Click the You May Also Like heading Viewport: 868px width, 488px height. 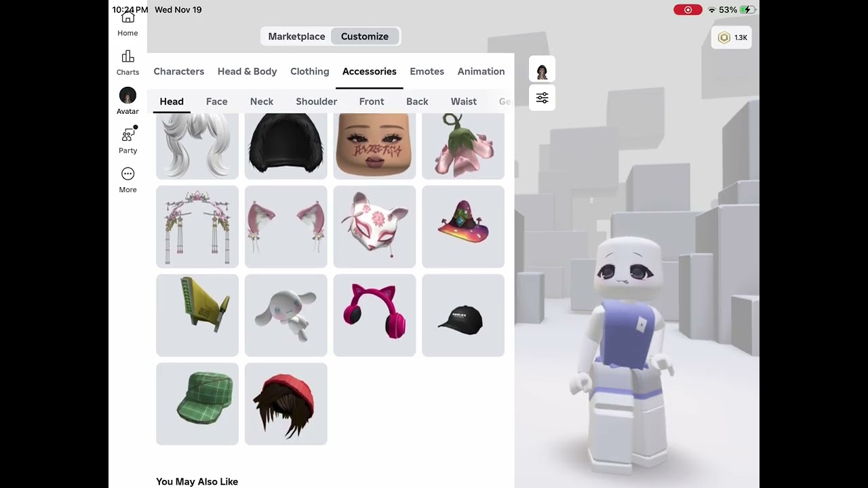197,482
